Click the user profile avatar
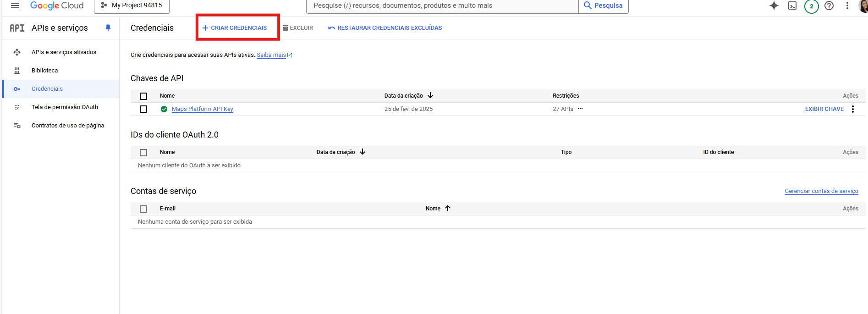The height and width of the screenshot is (314, 868). coord(863,6)
